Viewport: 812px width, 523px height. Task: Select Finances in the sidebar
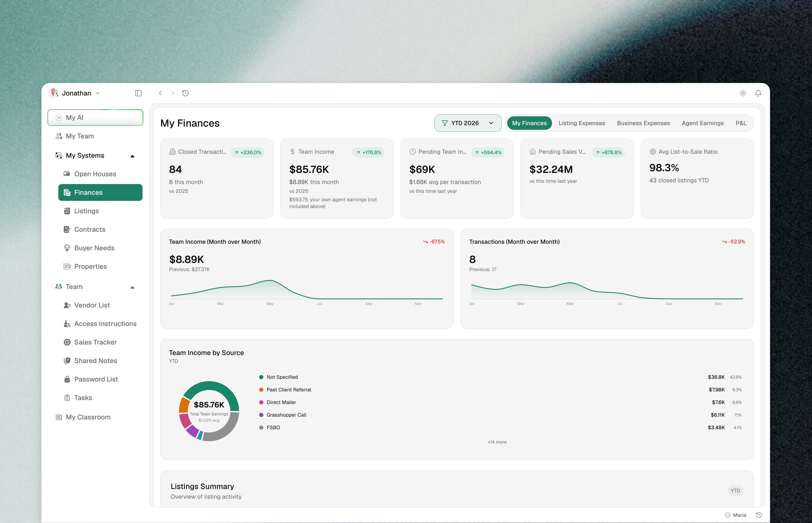[x=100, y=193]
